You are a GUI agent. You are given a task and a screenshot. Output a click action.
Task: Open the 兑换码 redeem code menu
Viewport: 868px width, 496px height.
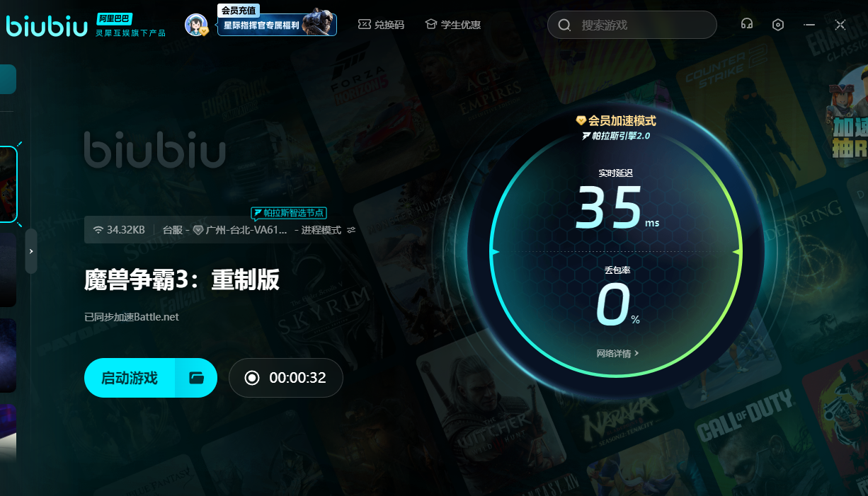click(381, 25)
